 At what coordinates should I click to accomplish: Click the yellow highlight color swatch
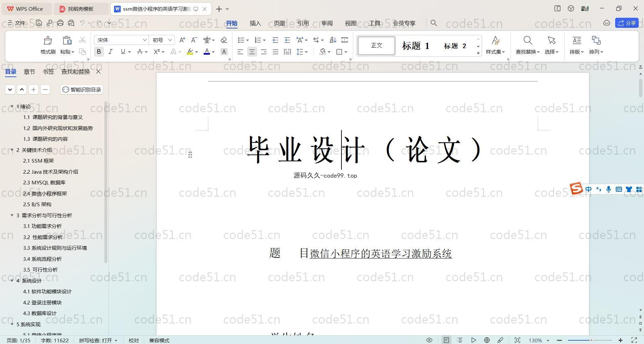click(190, 52)
